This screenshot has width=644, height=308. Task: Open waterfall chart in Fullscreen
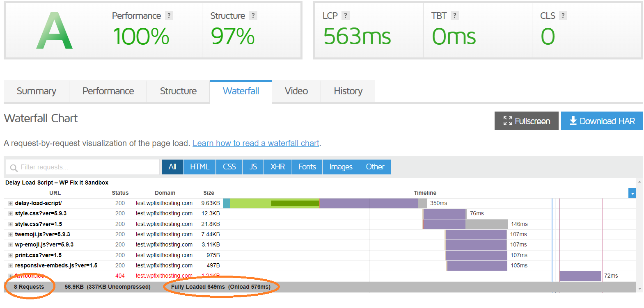(526, 121)
